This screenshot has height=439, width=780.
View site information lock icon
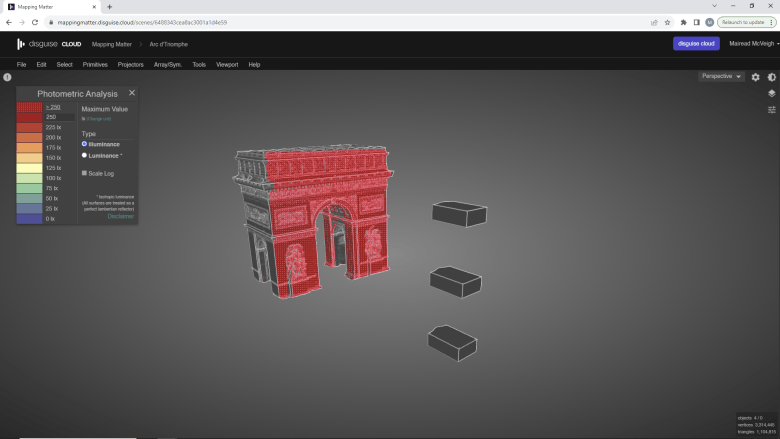[x=51, y=22]
